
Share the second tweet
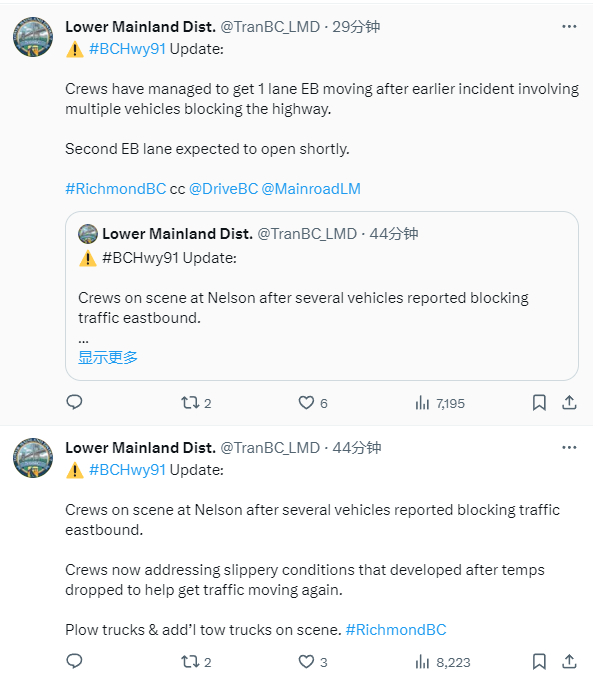coord(569,661)
